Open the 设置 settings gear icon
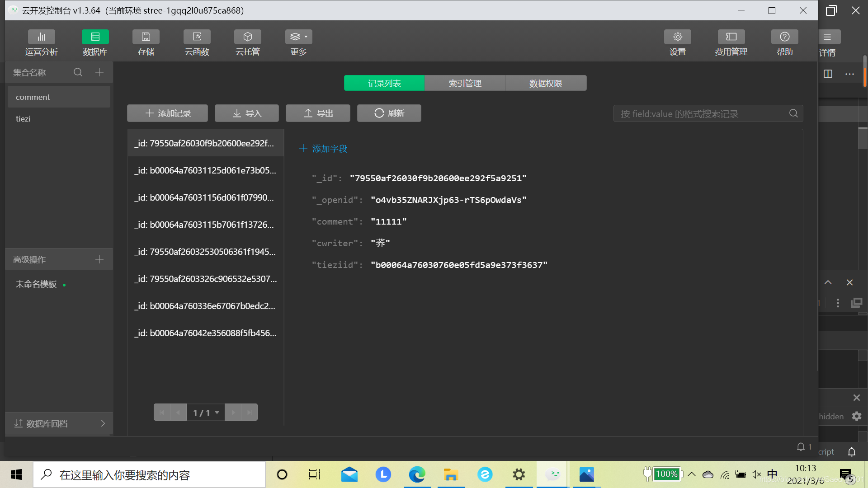 tap(677, 37)
